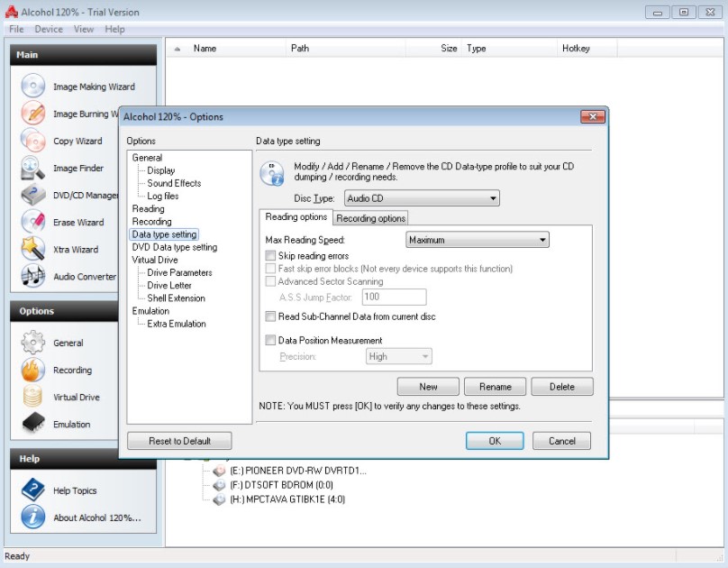
Task: Select Sound Effects in the options tree
Action: [174, 183]
